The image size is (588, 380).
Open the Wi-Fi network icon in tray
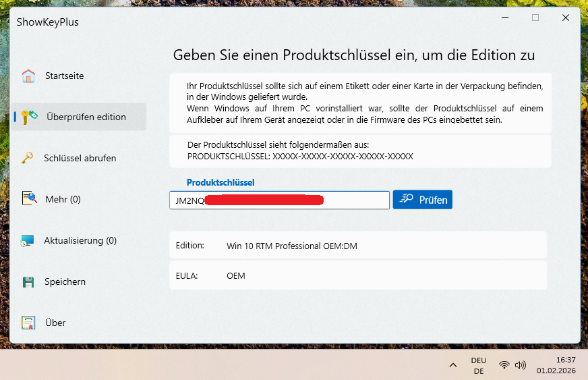click(504, 365)
